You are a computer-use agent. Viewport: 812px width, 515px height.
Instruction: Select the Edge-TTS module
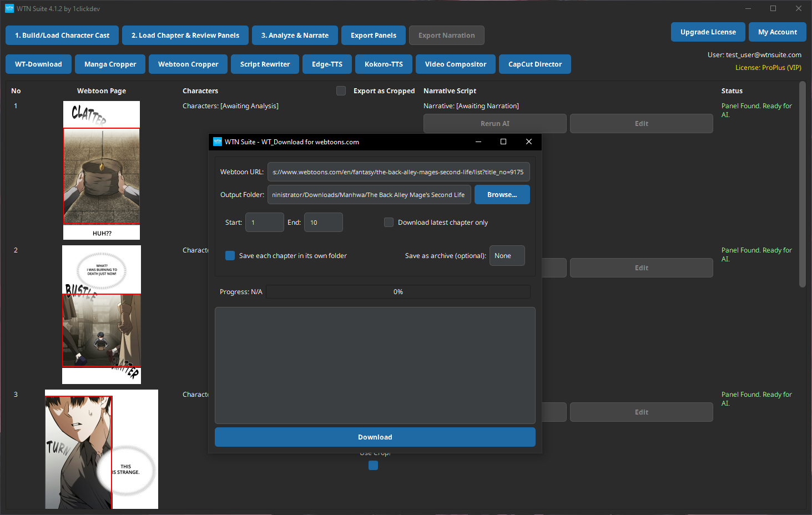[327, 64]
